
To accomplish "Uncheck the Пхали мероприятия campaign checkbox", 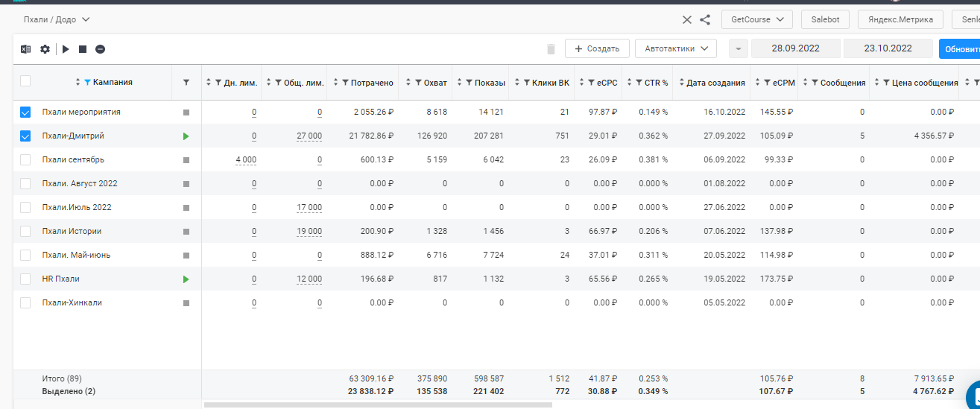I will coord(25,112).
